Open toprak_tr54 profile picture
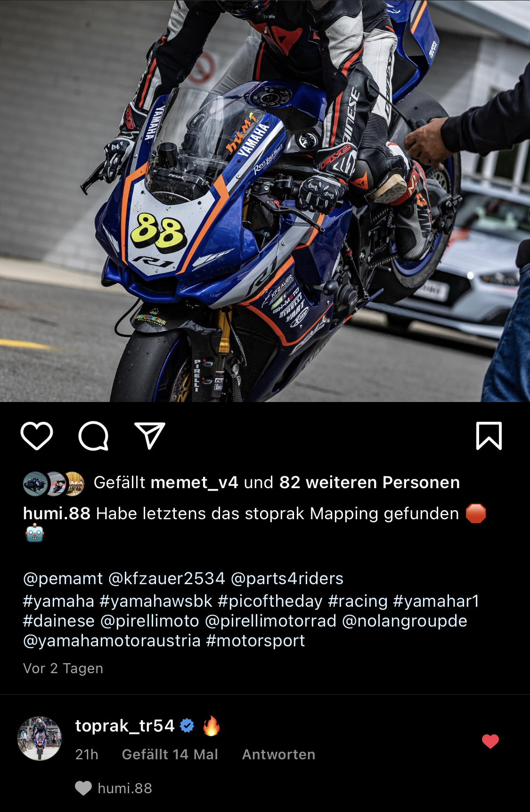Image resolution: width=530 pixels, height=812 pixels. (40, 739)
